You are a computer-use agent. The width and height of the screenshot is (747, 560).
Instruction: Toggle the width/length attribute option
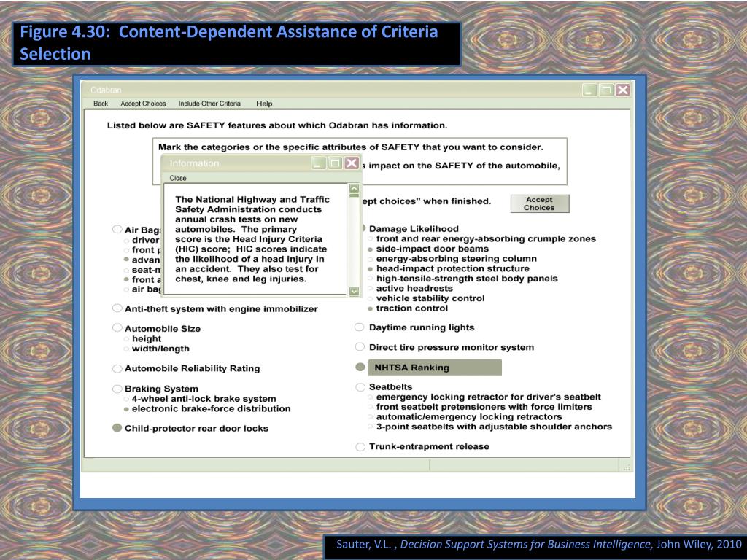tap(126, 349)
